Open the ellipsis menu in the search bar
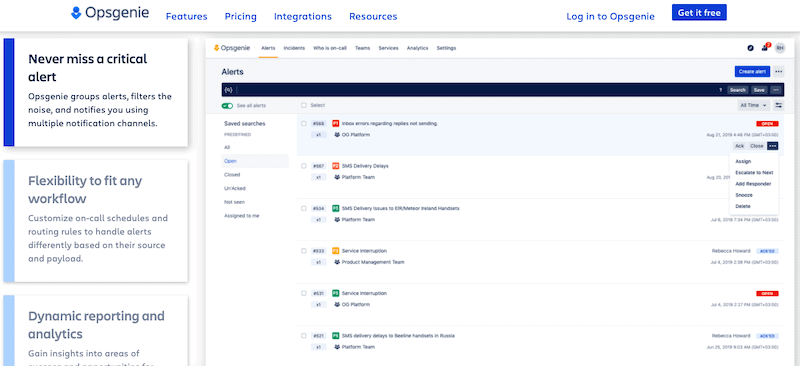The height and width of the screenshot is (366, 800). 776,90
